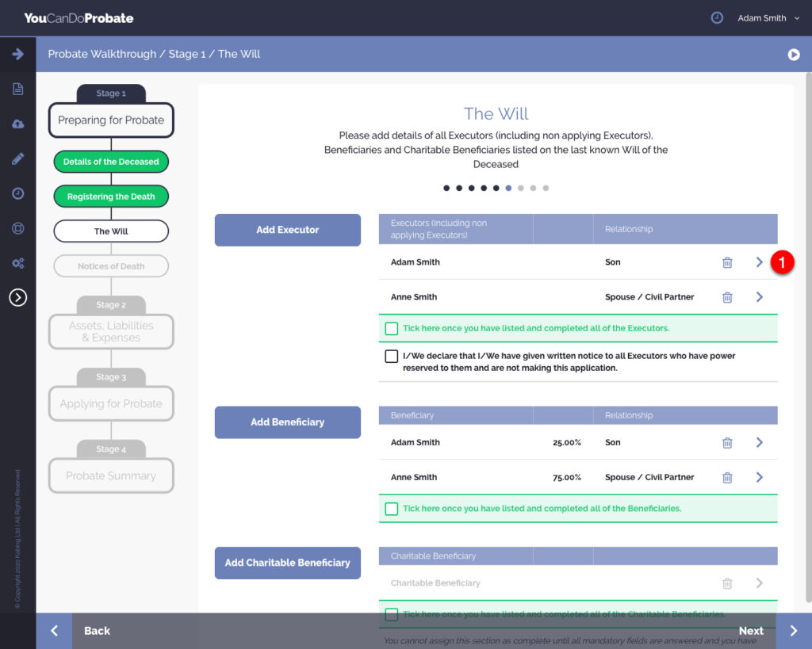Click the Add Charitable Beneficiary button
This screenshot has width=812, height=649.
click(287, 563)
